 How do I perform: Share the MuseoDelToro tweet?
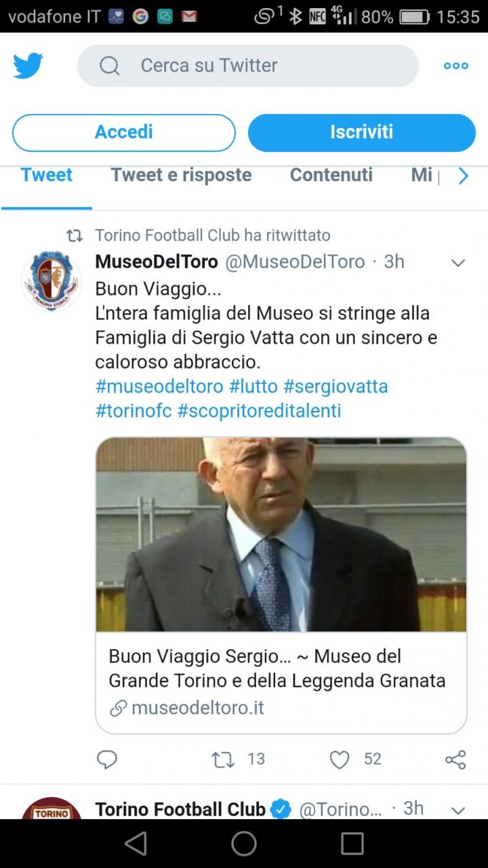[x=455, y=759]
